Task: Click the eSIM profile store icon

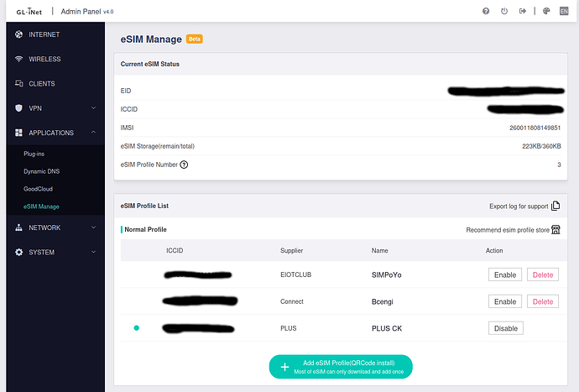Action: point(556,230)
